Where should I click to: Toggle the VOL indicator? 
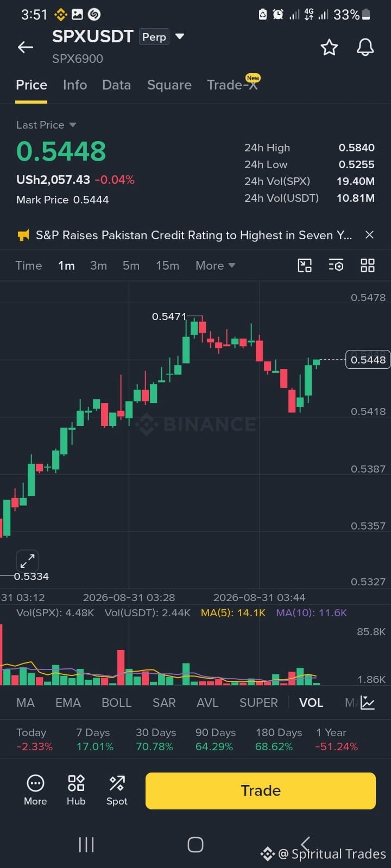[311, 703]
